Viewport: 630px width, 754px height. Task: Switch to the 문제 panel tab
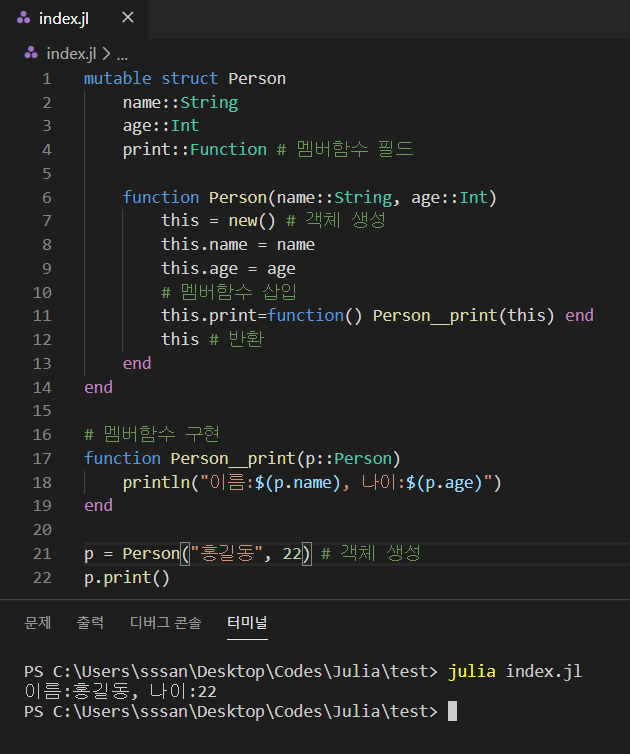(x=37, y=623)
